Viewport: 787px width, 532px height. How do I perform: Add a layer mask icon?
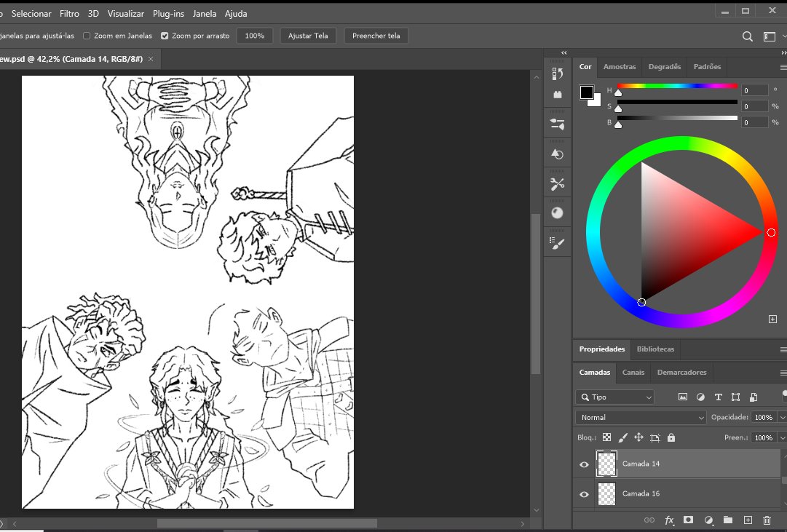click(x=688, y=520)
